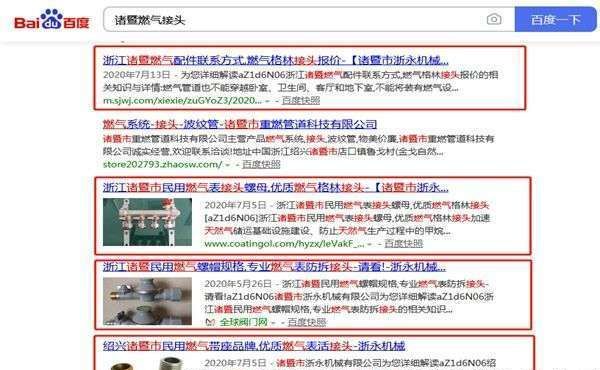Open result 浙江诸暨民用燃气螺帽规格
Image resolution: width=600 pixels, height=370 pixels.
point(274,267)
